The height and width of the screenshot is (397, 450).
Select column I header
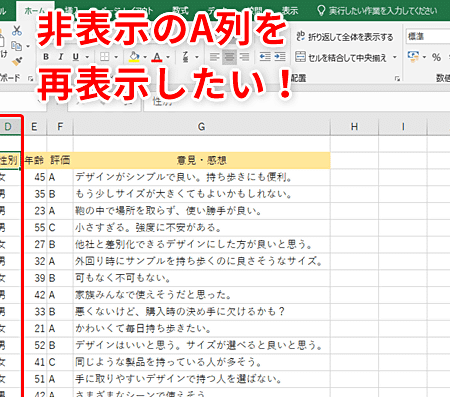(x=403, y=127)
